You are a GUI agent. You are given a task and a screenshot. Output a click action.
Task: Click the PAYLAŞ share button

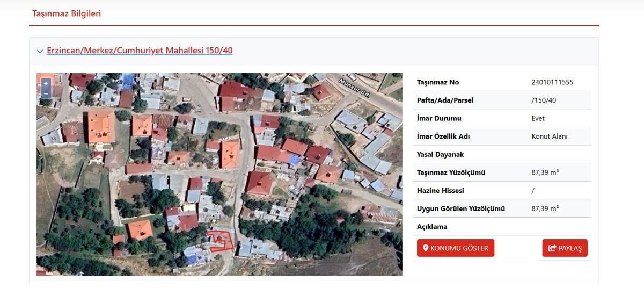point(565,248)
